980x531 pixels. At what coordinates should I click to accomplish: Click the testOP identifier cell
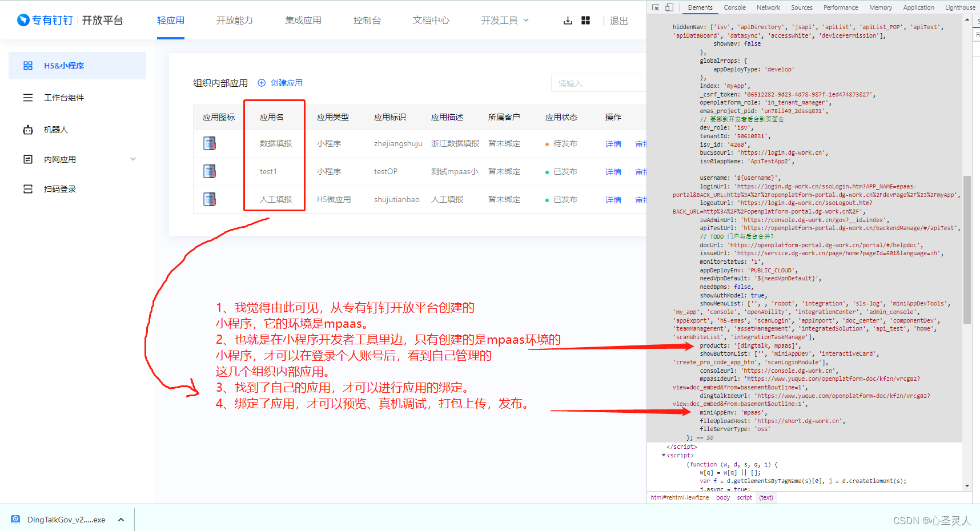point(385,171)
